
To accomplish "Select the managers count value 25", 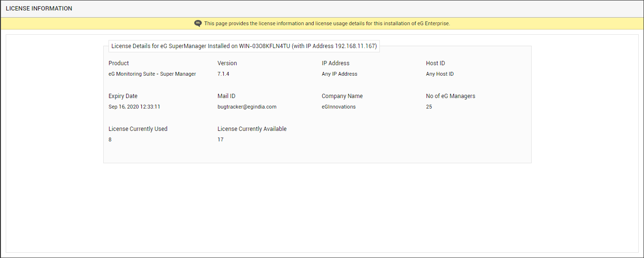I will [x=429, y=107].
